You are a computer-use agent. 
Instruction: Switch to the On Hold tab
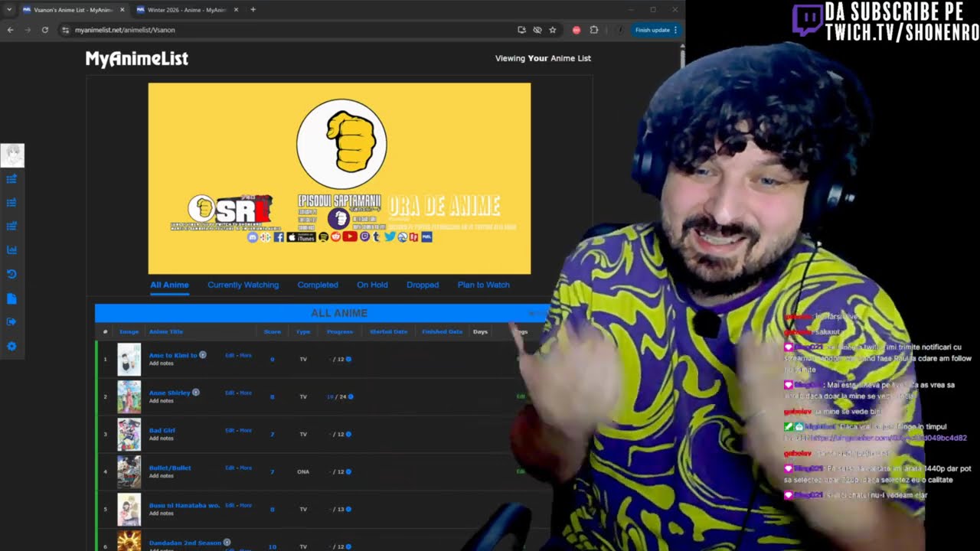[x=372, y=285]
